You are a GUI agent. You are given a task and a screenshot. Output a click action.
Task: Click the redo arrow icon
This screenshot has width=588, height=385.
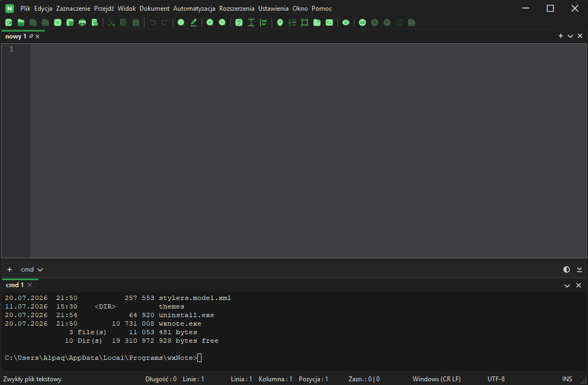(164, 22)
